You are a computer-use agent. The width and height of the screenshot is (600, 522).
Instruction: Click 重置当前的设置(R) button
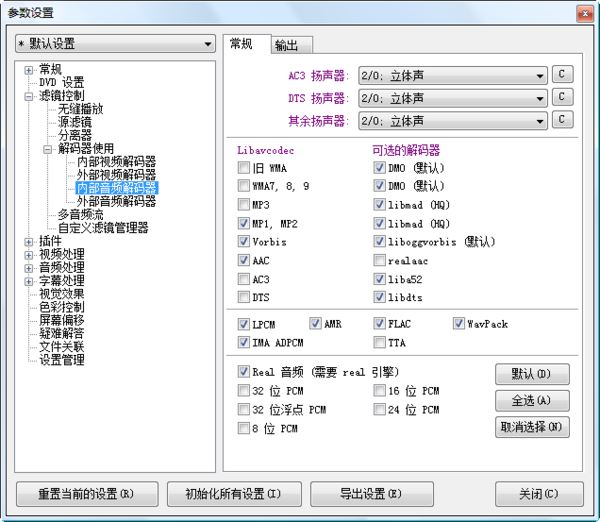click(x=87, y=494)
